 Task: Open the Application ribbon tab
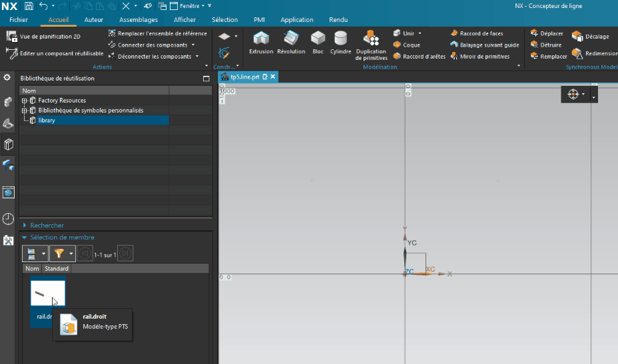[297, 20]
